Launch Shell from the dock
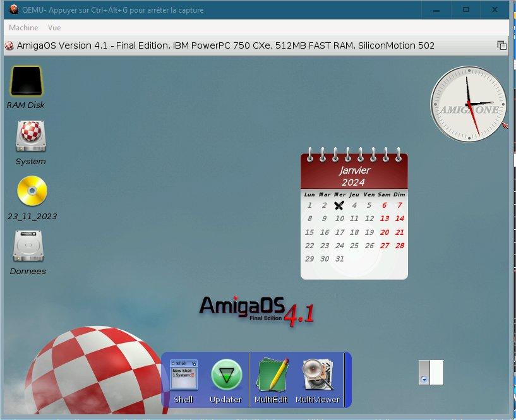 tap(184, 375)
